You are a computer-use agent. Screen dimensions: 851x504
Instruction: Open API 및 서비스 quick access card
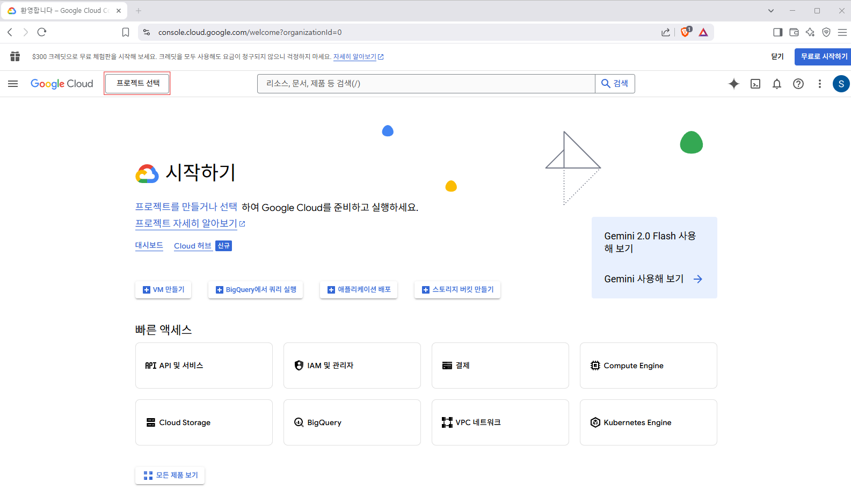(x=204, y=366)
